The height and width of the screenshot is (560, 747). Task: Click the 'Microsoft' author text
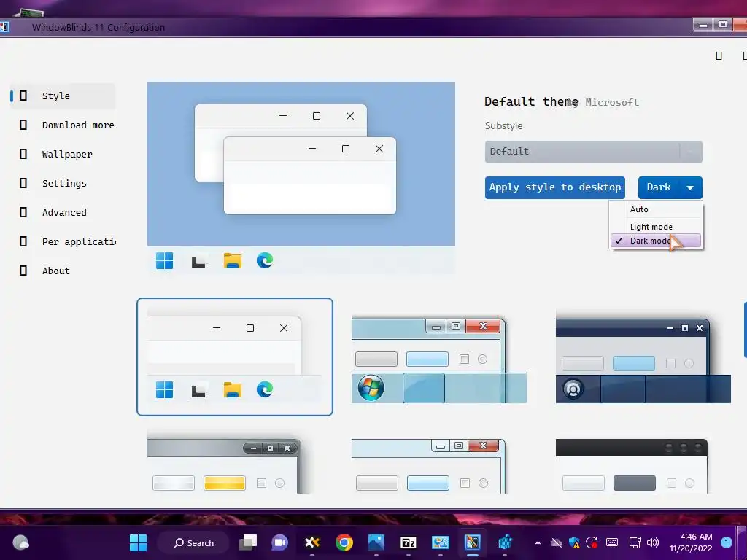[612, 102]
